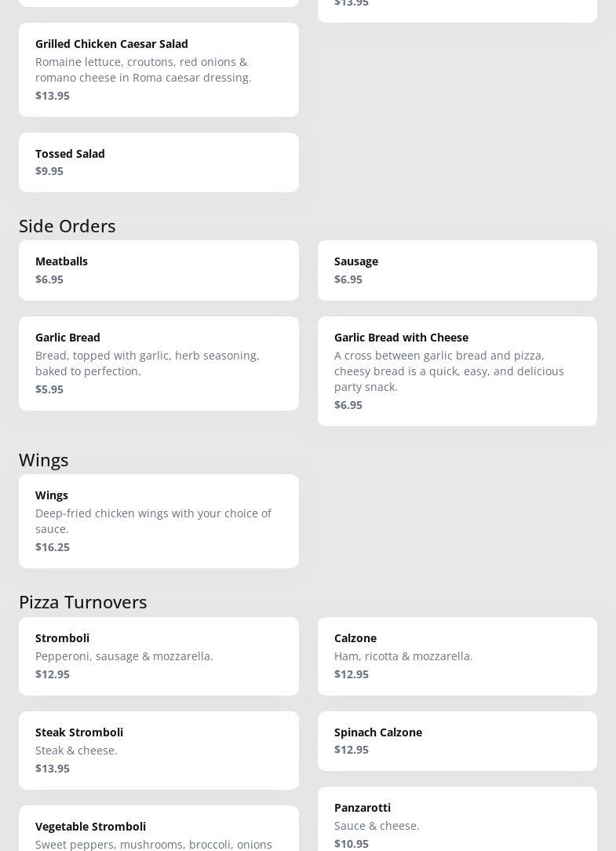Viewport: 616px width, 851px height.
Task: Pick the Panzarotti sauce and cheese item
Action: tap(457, 819)
